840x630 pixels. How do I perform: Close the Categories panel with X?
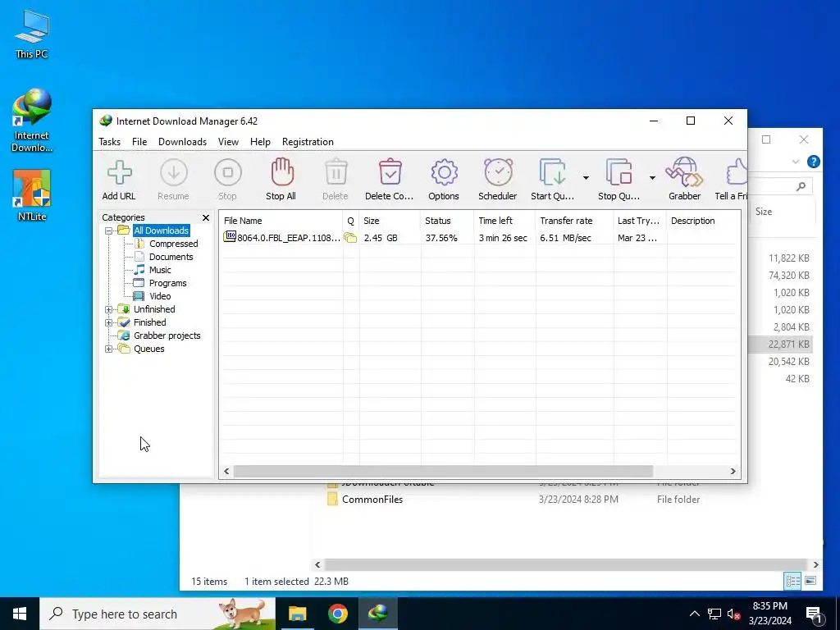tap(206, 217)
